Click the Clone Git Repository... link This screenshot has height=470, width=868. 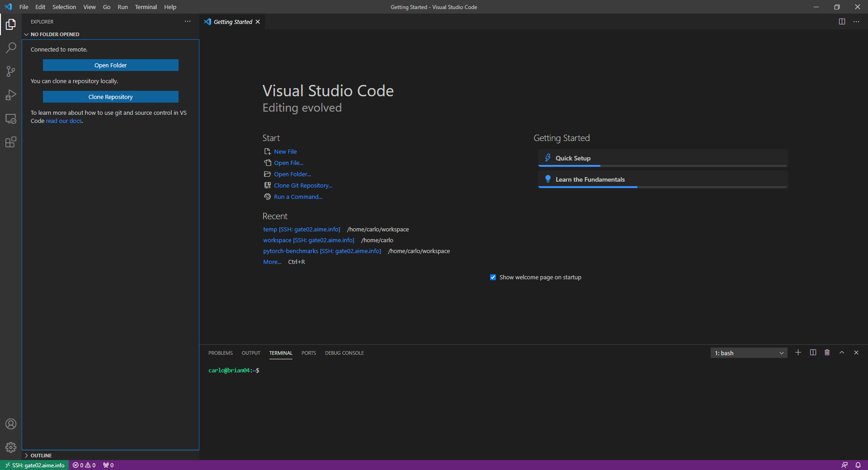(x=303, y=186)
